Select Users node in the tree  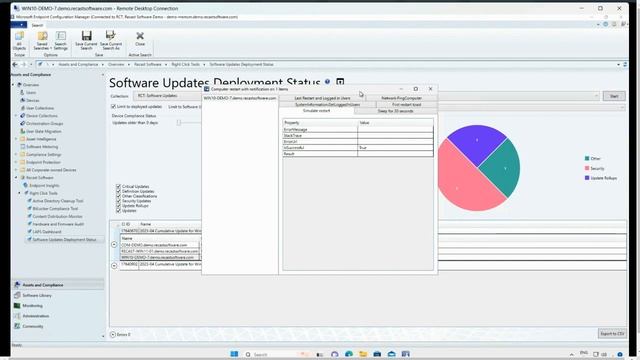tap(31, 93)
